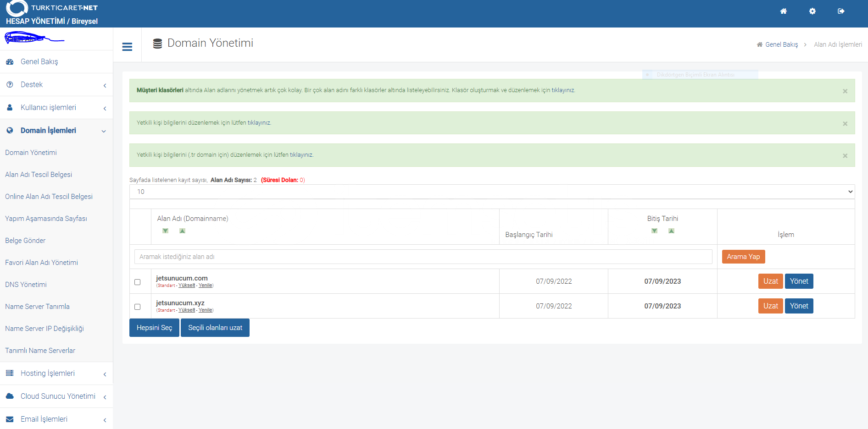Viewport: 868px width, 429px height.
Task: Click the logout icon in header
Action: 840,11
